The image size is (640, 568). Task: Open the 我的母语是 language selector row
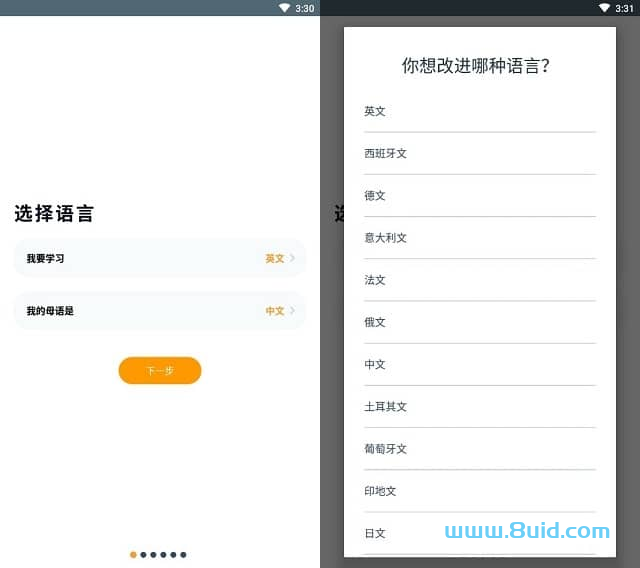(160, 311)
